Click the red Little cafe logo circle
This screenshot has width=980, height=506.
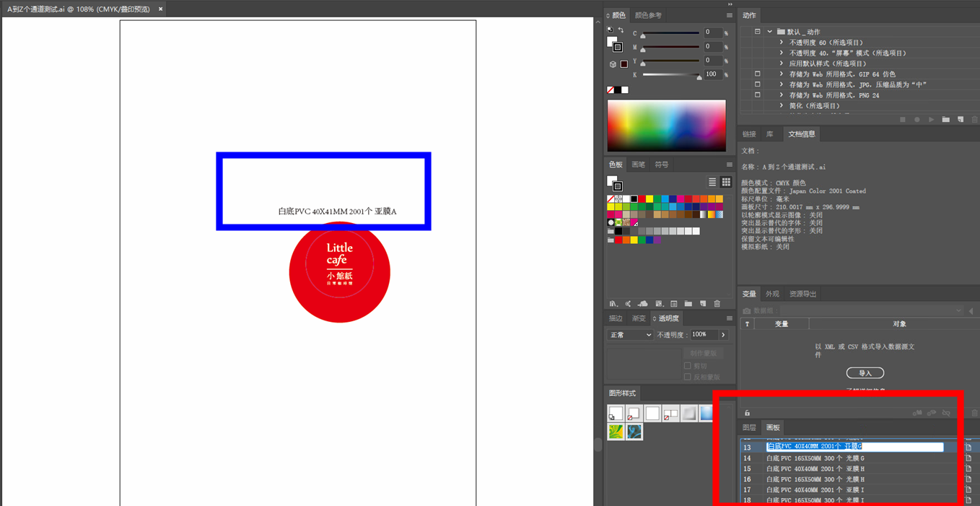point(340,272)
